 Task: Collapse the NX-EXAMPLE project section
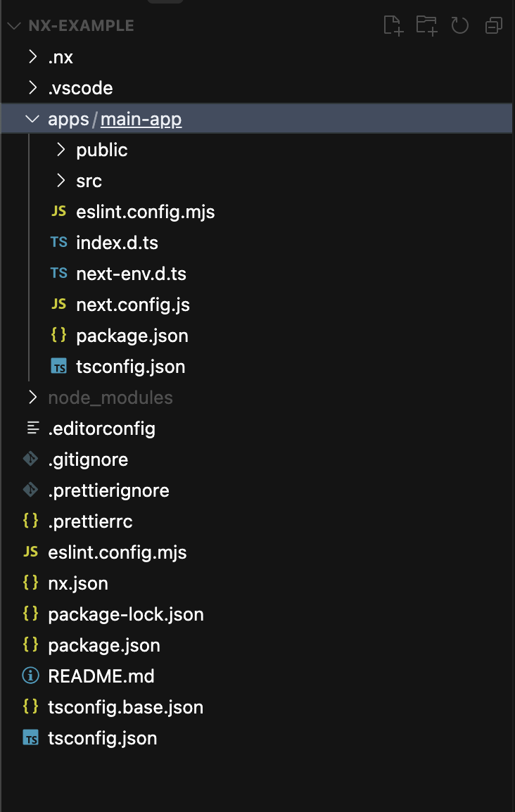point(14,26)
